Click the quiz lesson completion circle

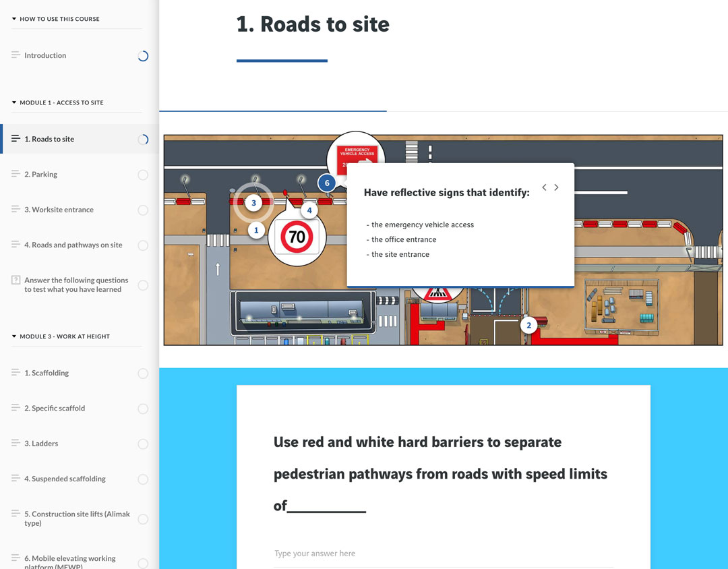pos(143,285)
